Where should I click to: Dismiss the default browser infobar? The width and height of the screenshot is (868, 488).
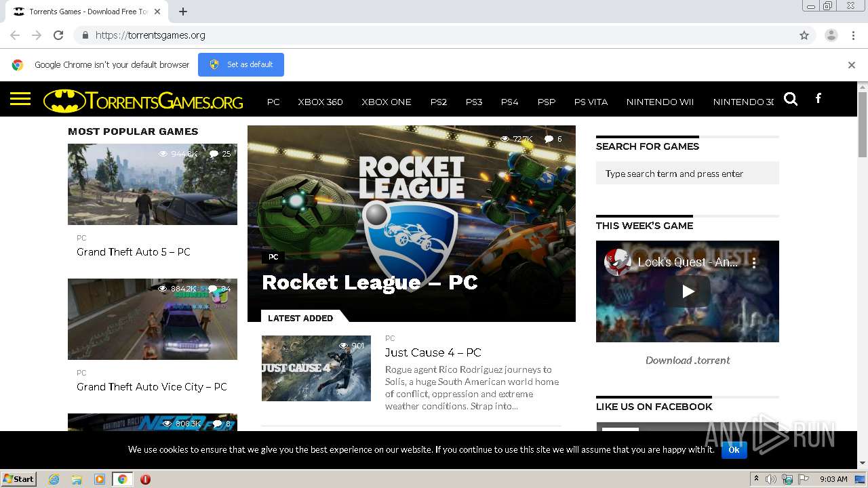coord(852,65)
